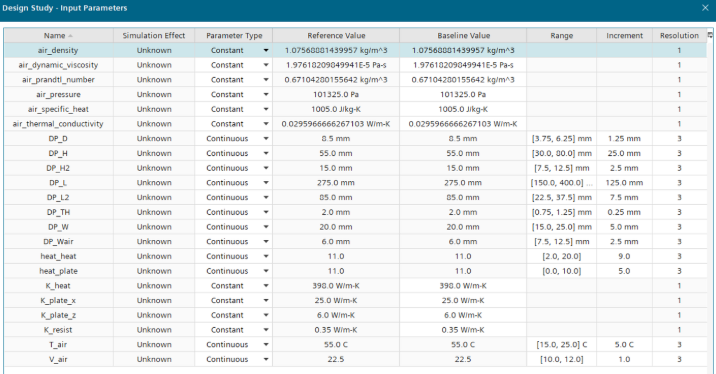Viewport: 716px width, 374px height.
Task: Open Parameter Type dropdown for air_prandtl_number
Action: [266, 79]
